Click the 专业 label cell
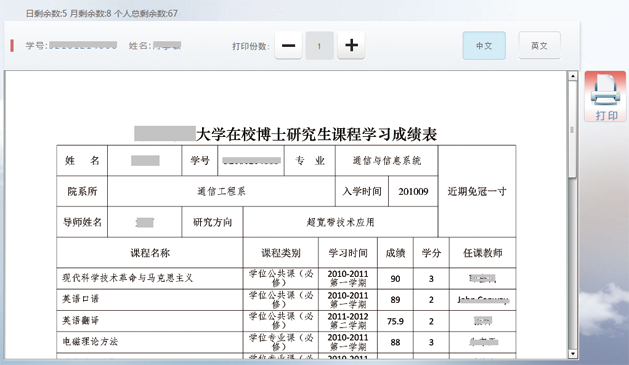Image resolution: width=629 pixels, height=365 pixels. tap(310, 161)
